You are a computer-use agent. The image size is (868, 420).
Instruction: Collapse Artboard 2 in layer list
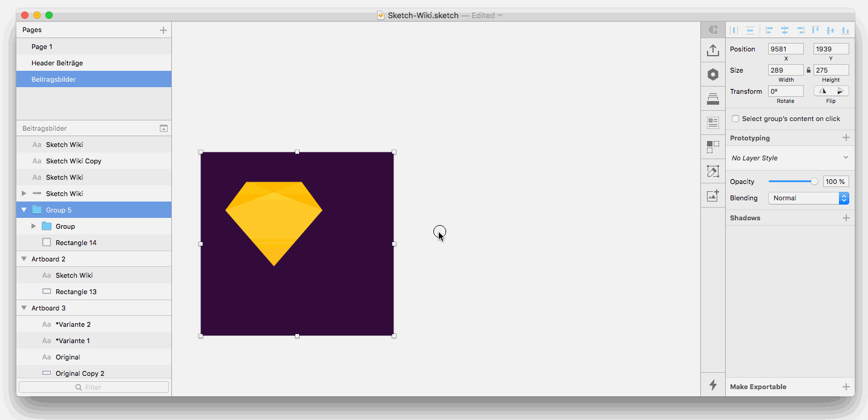[x=24, y=259]
